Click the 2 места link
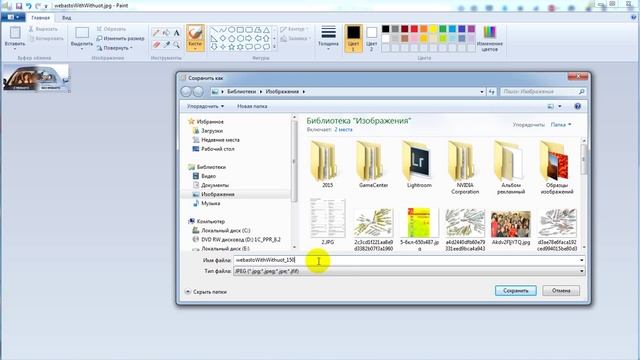This screenshot has height=360, width=640. 343,129
